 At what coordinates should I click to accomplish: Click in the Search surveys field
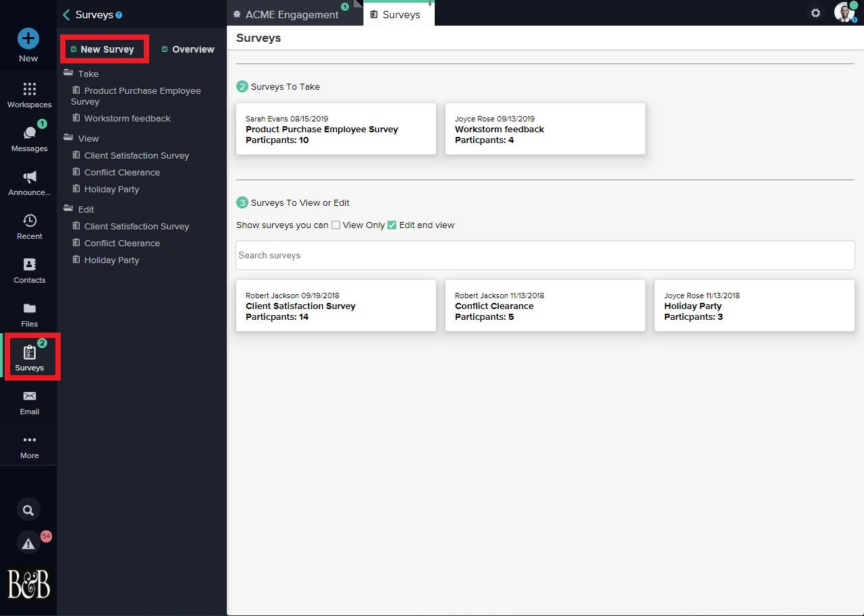(x=545, y=255)
